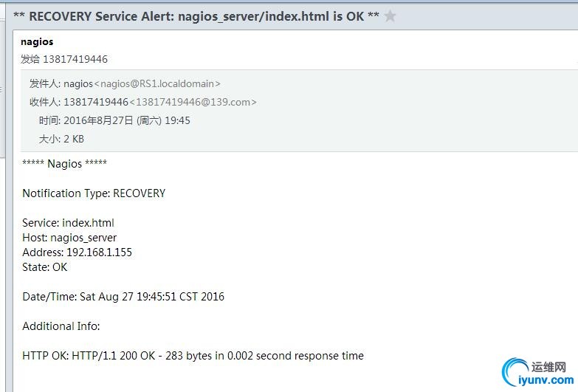Open sender name nagios in bold
Image resolution: width=578 pixels, height=392 pixels.
click(x=37, y=41)
